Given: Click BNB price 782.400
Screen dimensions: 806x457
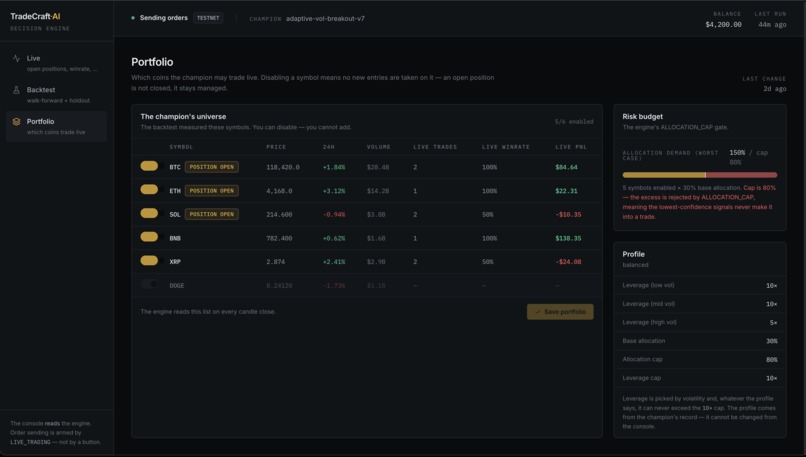Looking at the screenshot, I should (279, 238).
